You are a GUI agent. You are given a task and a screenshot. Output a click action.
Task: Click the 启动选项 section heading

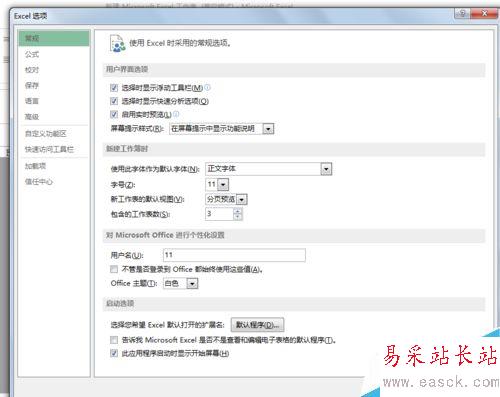pos(120,303)
